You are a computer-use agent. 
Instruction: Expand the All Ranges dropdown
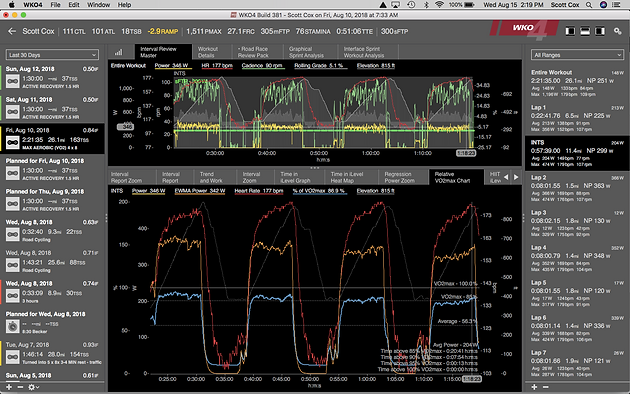(577, 55)
